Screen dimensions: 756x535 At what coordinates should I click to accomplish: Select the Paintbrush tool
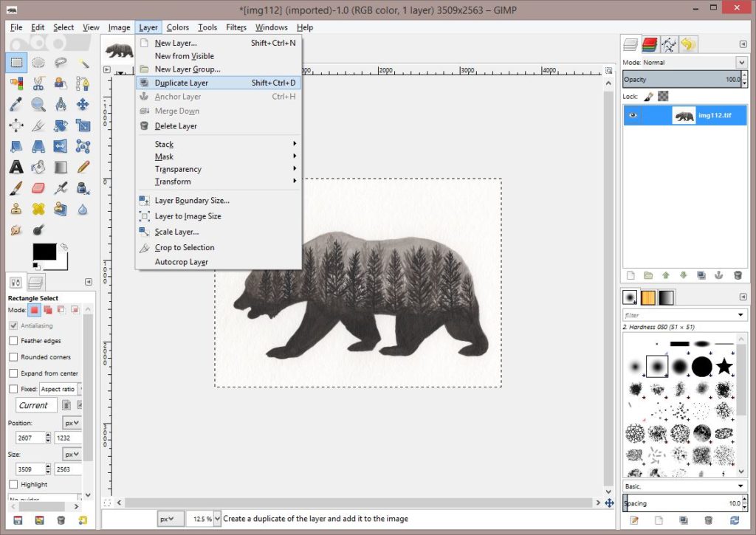16,188
